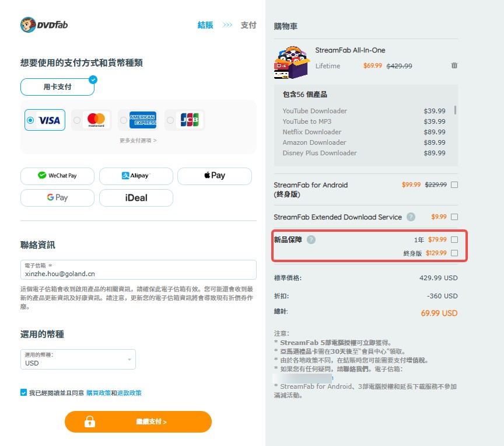Click the DVDFab logo
This screenshot has height=446, width=504.
tap(44, 25)
